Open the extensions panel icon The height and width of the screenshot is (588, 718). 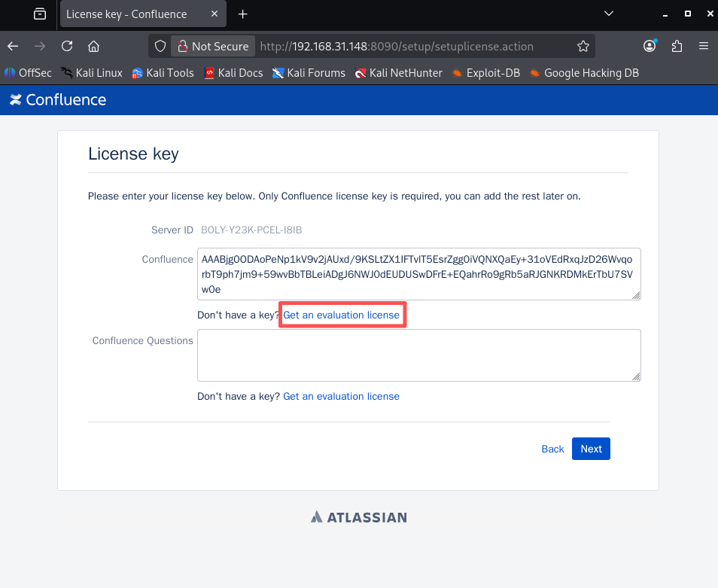[676, 46]
